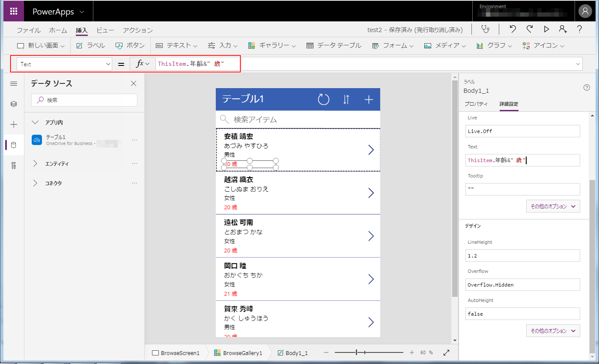Switch to 詳細設定 tab
599x364 pixels.
[x=509, y=104]
